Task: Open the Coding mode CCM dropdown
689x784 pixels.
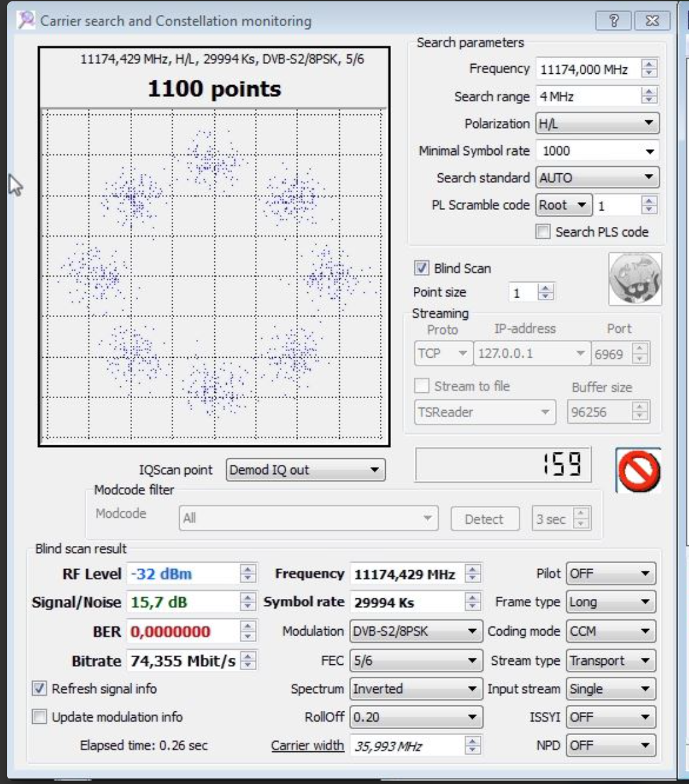Action: coord(611,631)
